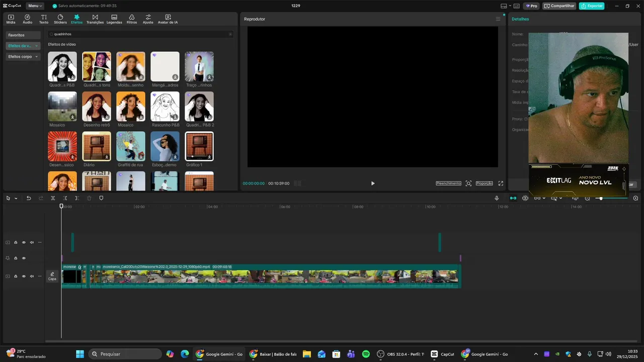Adjust the timeline zoom slider
Viewport: 644px width, 362px height.
[x=601, y=198]
